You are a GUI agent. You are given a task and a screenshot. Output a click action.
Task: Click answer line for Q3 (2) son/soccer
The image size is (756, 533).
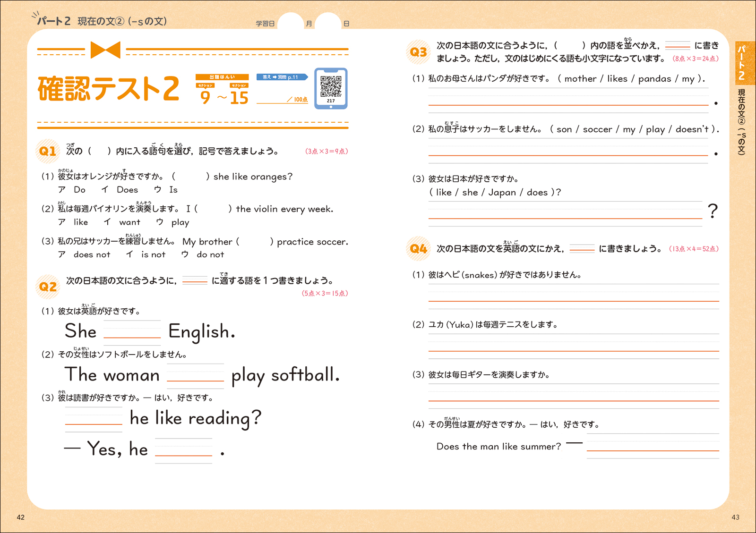[568, 151]
